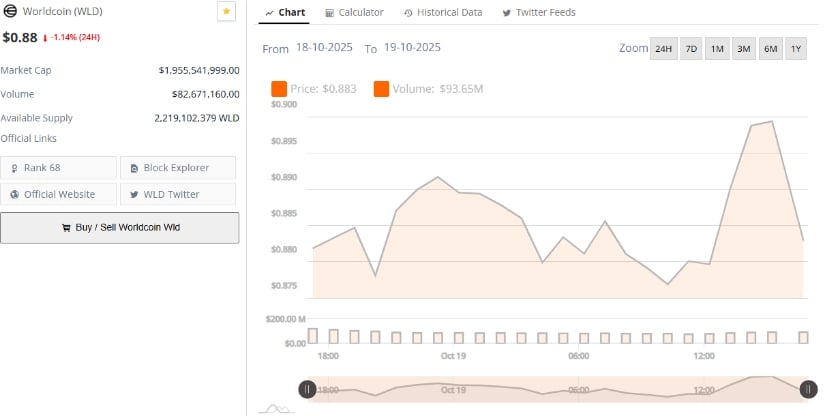Open the Chart tab

[x=285, y=12]
